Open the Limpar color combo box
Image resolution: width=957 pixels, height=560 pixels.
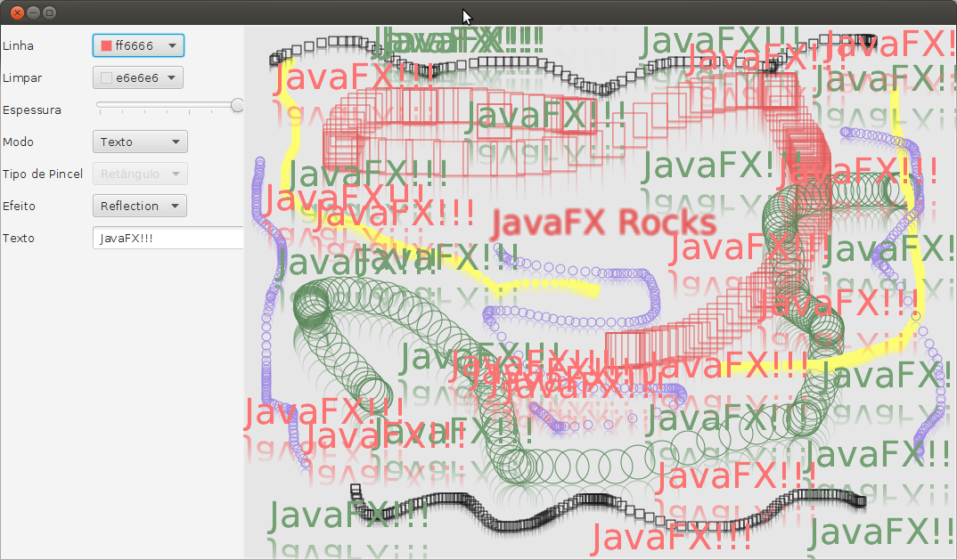(139, 77)
